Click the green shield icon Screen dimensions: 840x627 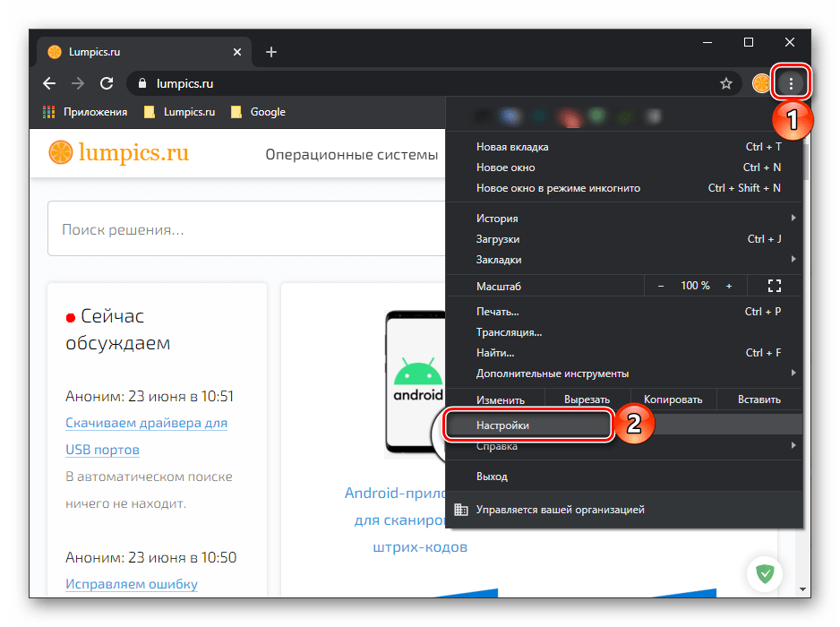[x=765, y=574]
